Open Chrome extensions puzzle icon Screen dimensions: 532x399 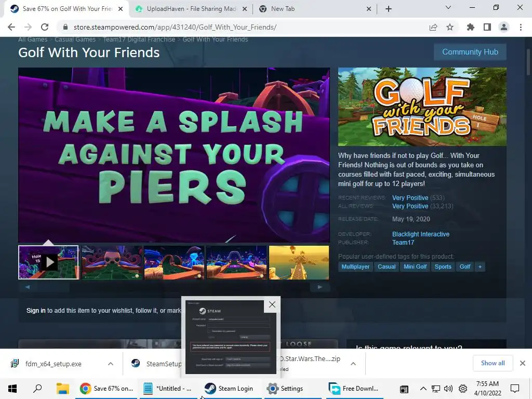coord(471,27)
